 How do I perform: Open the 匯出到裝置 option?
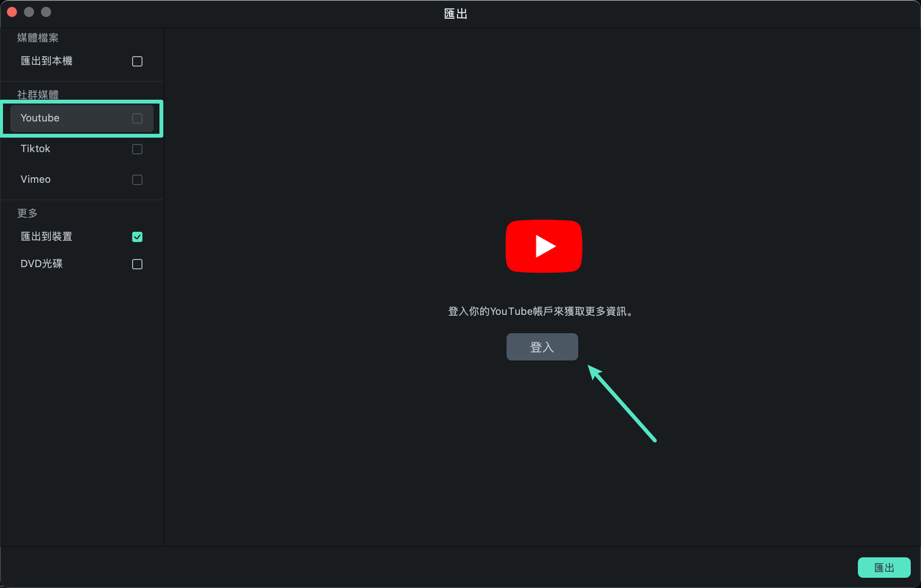[x=81, y=237]
